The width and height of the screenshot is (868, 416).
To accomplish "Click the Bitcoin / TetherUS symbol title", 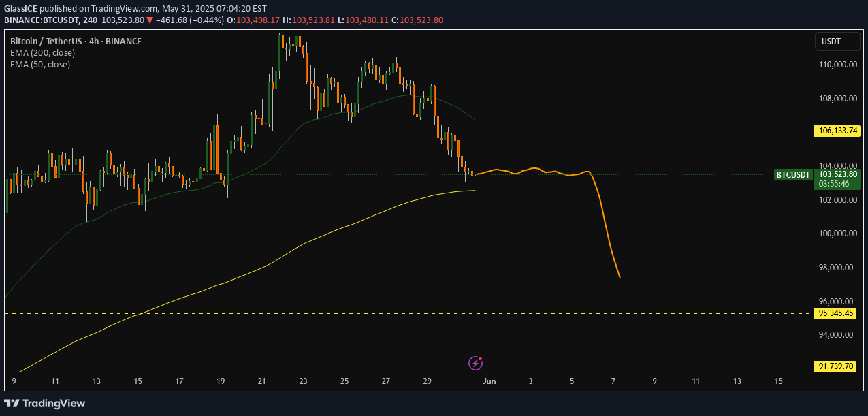I will [x=75, y=41].
